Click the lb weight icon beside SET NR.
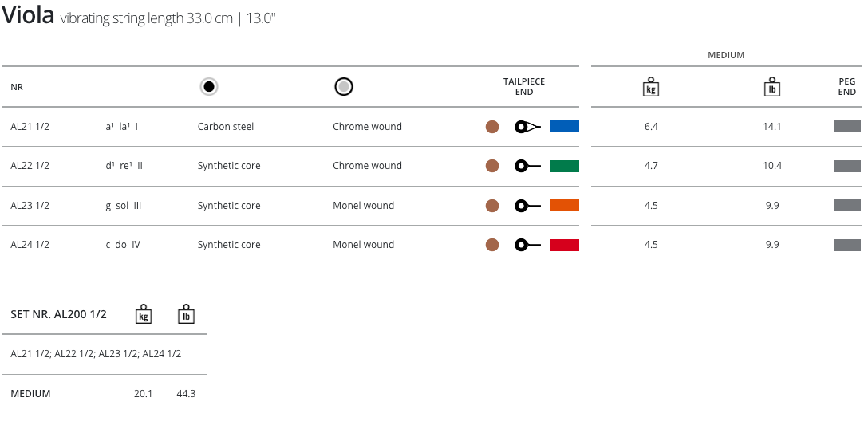 (x=186, y=314)
